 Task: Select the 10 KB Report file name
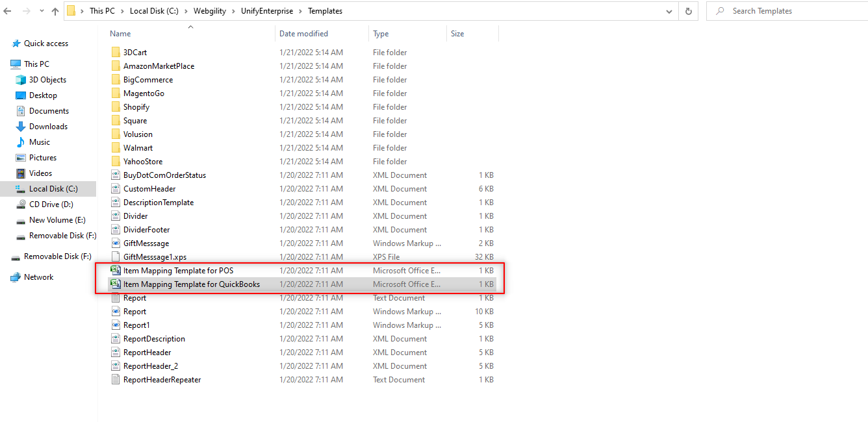tap(134, 312)
